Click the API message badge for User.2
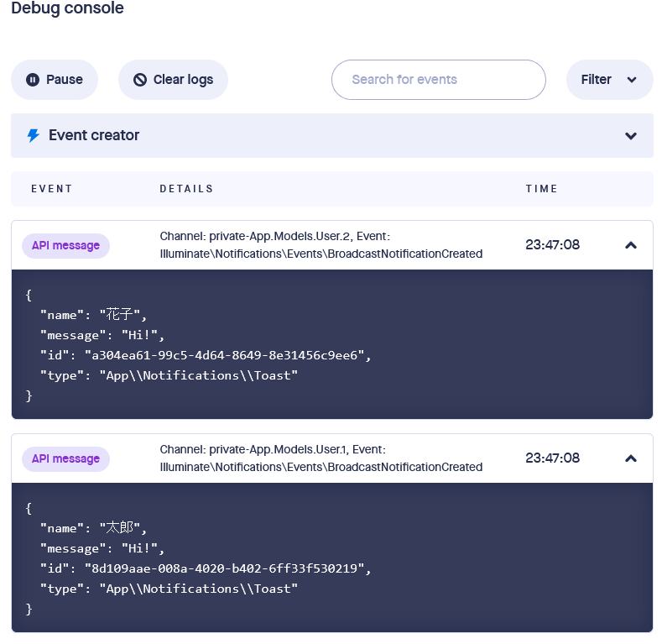This screenshot has height=644, width=662. (x=65, y=246)
